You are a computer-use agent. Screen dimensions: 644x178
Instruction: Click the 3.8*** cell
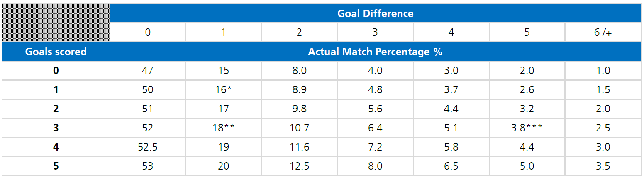click(x=527, y=128)
